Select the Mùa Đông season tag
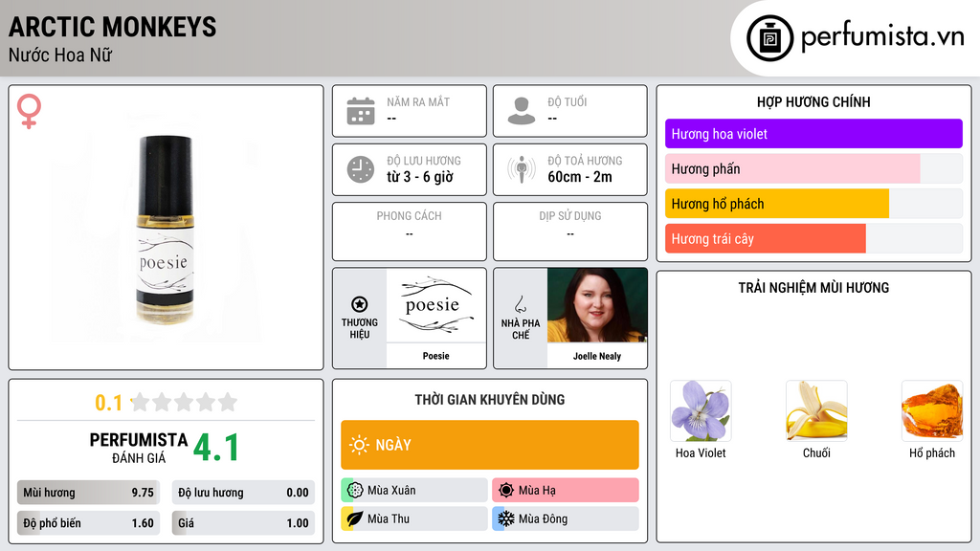 point(566,518)
